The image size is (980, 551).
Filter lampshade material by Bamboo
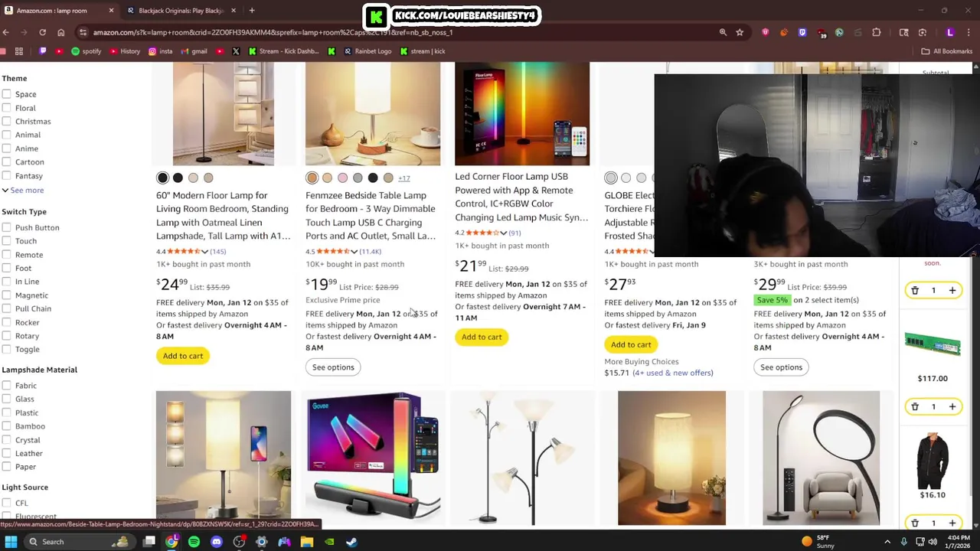pos(7,426)
